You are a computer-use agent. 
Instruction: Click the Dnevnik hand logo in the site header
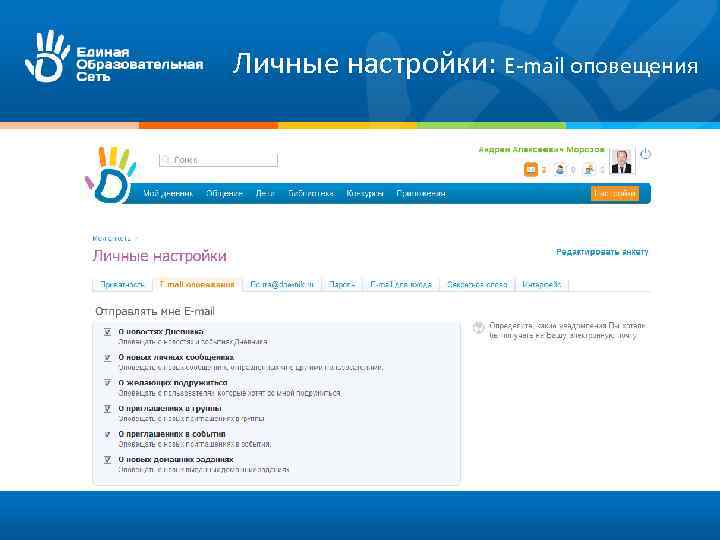[x=111, y=175]
